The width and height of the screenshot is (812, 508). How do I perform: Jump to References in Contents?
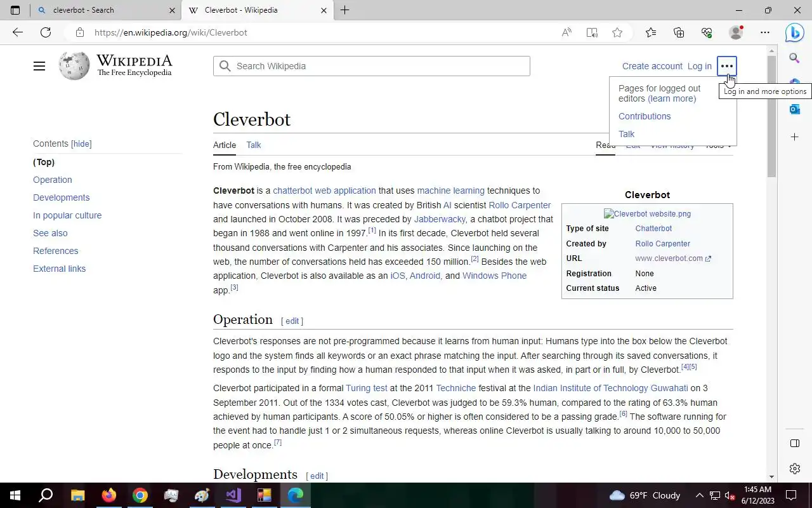tap(56, 251)
